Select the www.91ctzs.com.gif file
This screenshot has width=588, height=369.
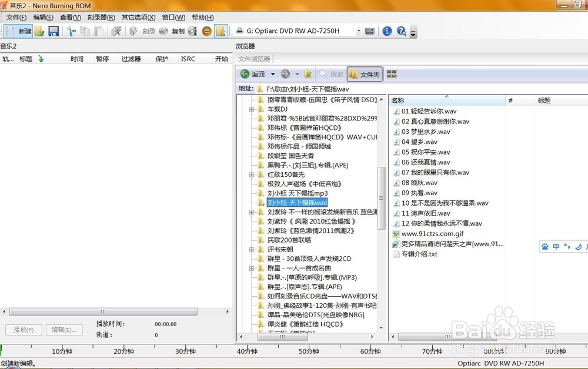coord(432,234)
